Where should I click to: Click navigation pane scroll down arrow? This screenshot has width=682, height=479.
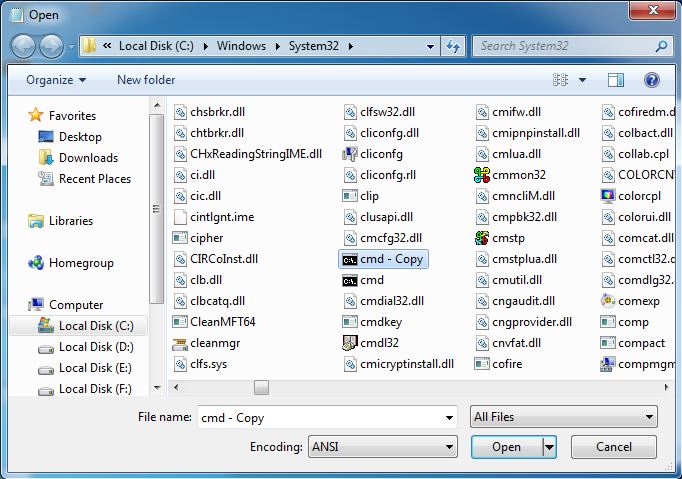click(x=157, y=387)
